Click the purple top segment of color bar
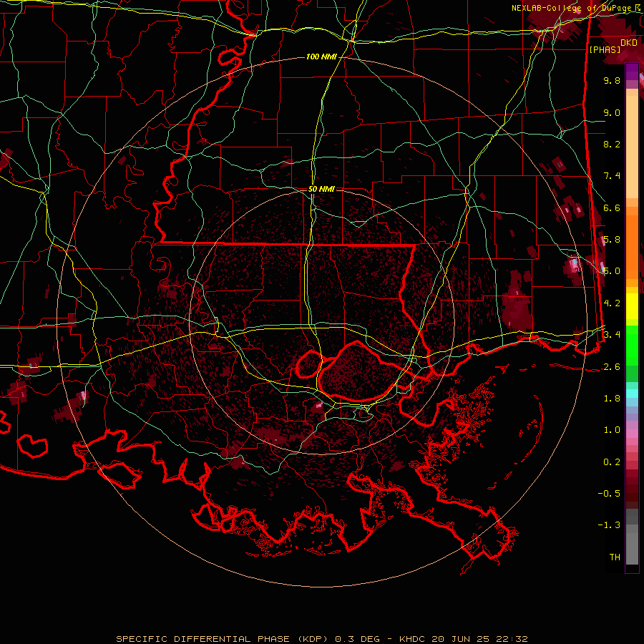This screenshot has height=644, width=644. pyautogui.click(x=632, y=72)
